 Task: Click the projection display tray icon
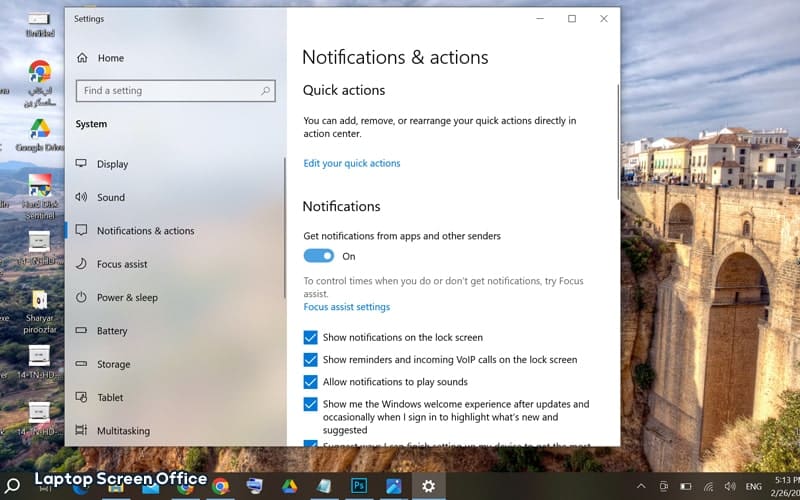coord(664,486)
